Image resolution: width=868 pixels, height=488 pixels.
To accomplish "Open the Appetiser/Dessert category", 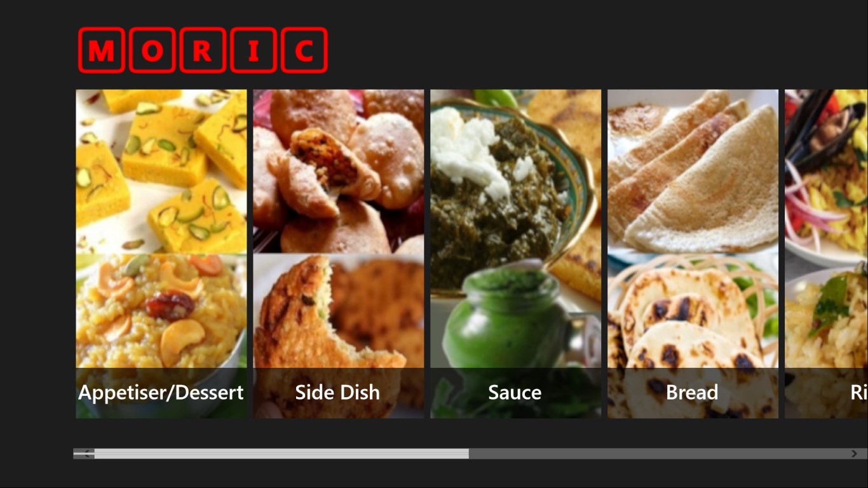I will 161,393.
